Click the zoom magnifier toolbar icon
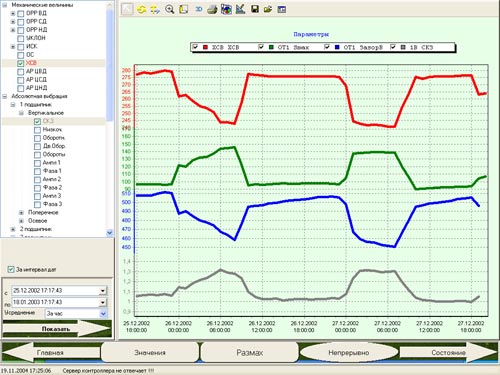The height and width of the screenshot is (375, 500). tap(170, 9)
